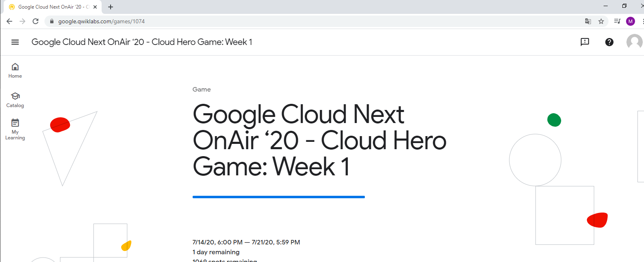Open the media control icon
The image size is (644, 262).
tap(617, 21)
